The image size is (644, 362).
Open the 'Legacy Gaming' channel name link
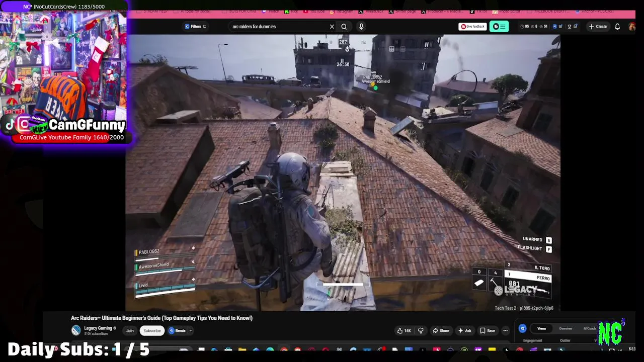pos(98,328)
